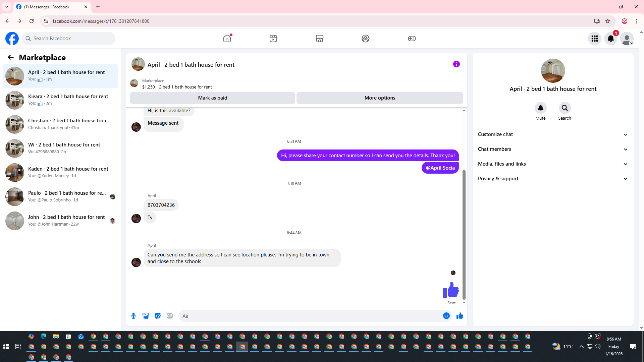Click the Mark as paid button
The height and width of the screenshot is (362, 644).
[x=212, y=98]
